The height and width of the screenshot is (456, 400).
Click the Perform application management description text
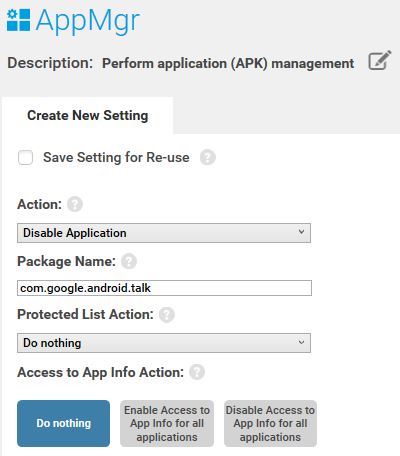point(228,63)
